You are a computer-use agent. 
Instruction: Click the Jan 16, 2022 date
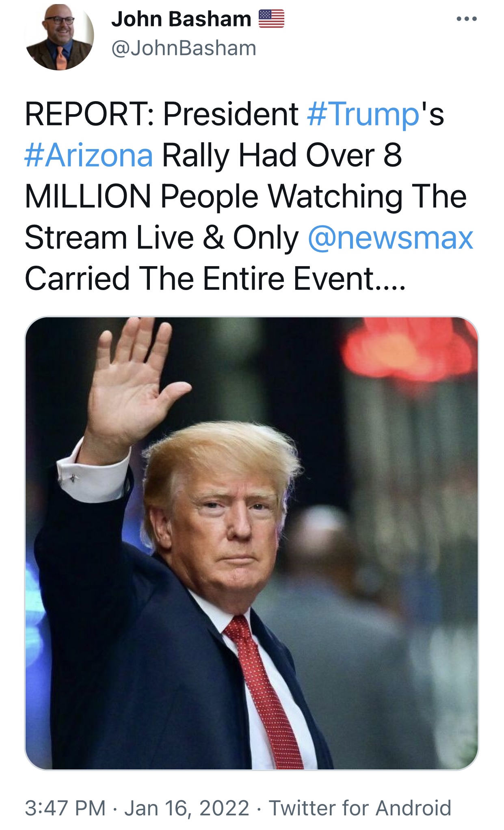point(187,808)
